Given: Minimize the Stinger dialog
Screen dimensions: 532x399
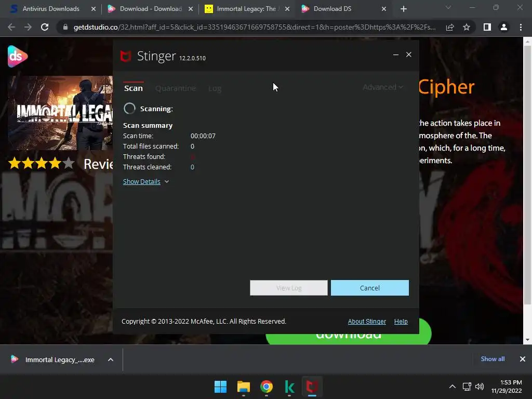Looking at the screenshot, I should 395,55.
